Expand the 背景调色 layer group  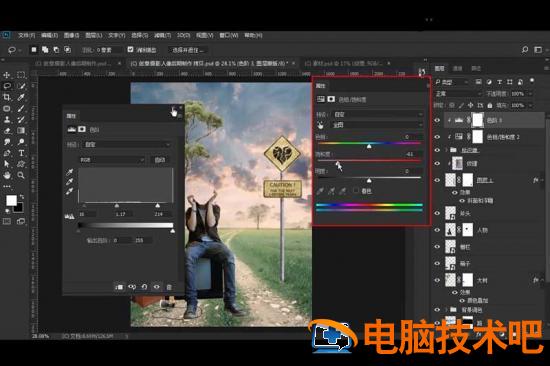coord(447,310)
